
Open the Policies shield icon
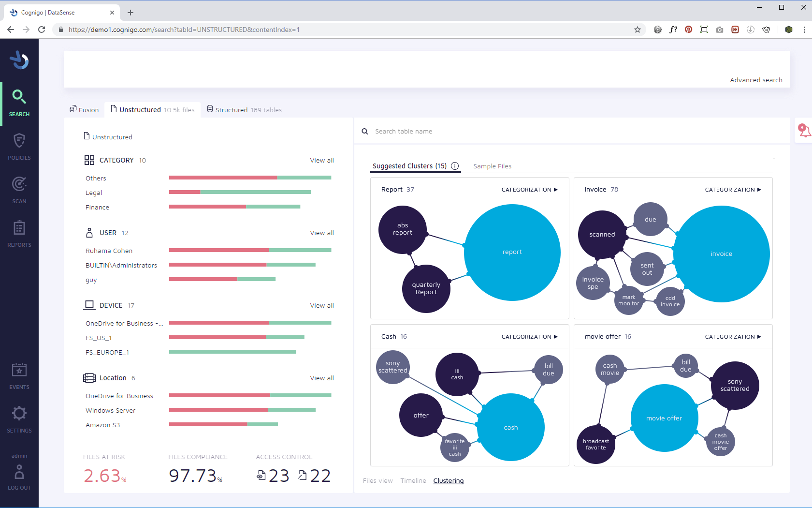pyautogui.click(x=19, y=141)
